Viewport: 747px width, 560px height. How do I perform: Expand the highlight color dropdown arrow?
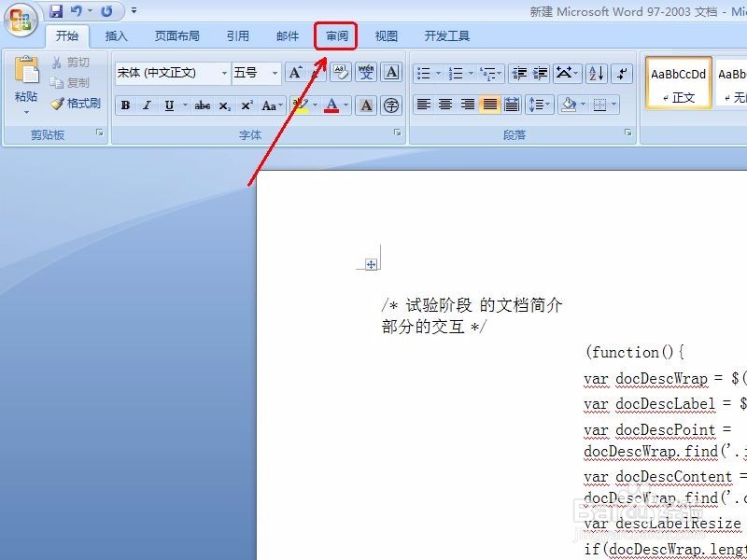(x=315, y=105)
